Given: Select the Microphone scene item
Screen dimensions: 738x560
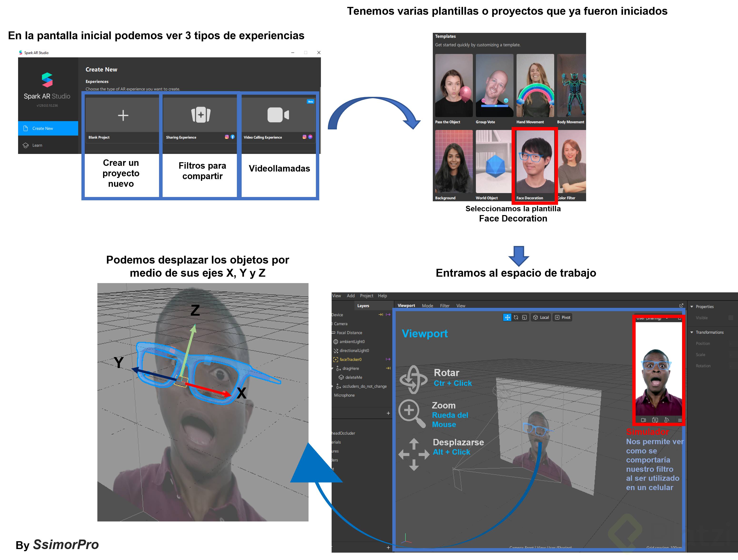Looking at the screenshot, I should click(x=344, y=395).
